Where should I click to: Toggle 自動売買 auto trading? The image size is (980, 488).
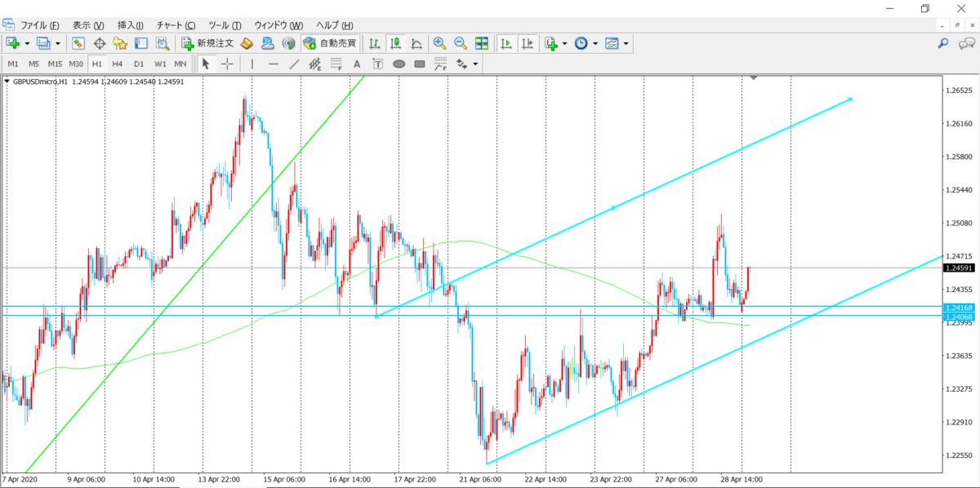pyautogui.click(x=329, y=43)
